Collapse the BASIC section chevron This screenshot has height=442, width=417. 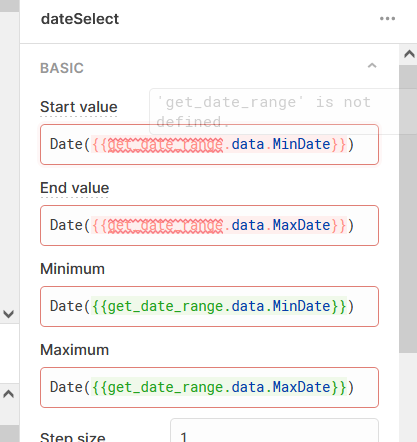tap(372, 65)
